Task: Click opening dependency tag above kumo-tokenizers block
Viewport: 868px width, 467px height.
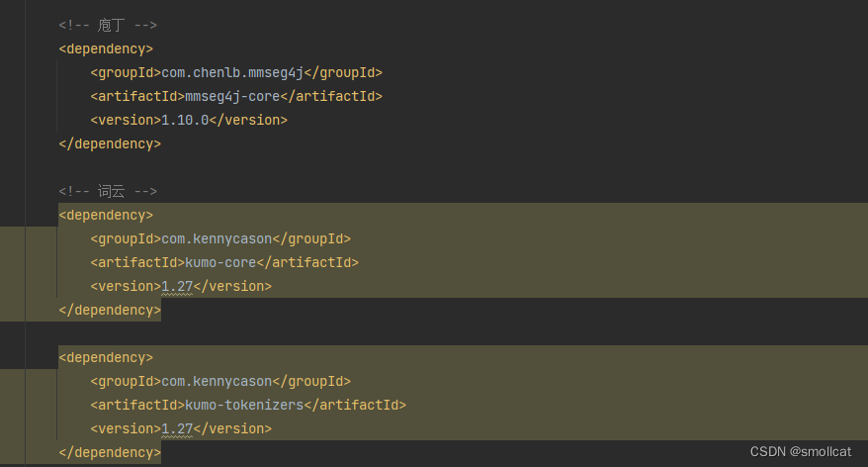Action: (106, 358)
